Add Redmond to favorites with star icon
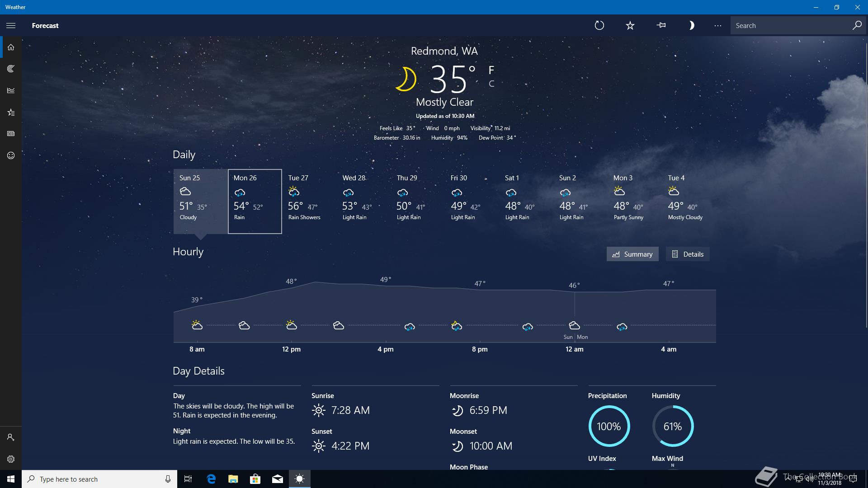This screenshot has width=868, height=488. point(630,26)
